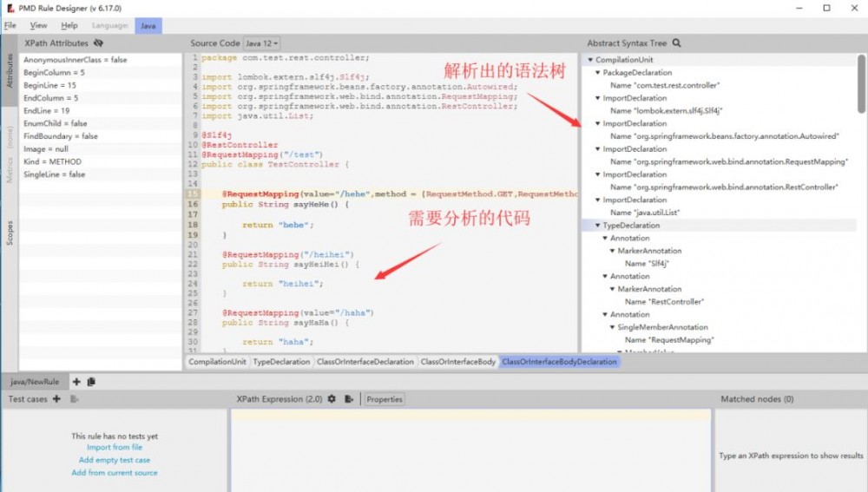
Task: Select the Java language button
Action: [x=148, y=26]
